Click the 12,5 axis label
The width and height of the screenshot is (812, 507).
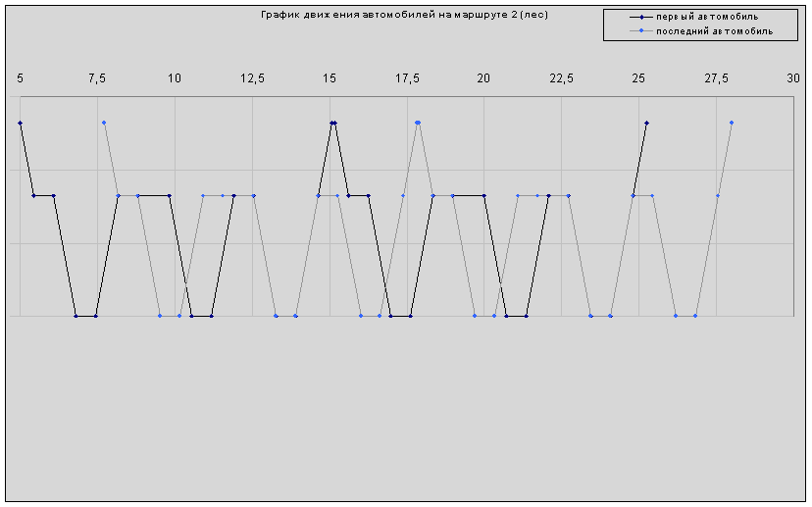252,77
